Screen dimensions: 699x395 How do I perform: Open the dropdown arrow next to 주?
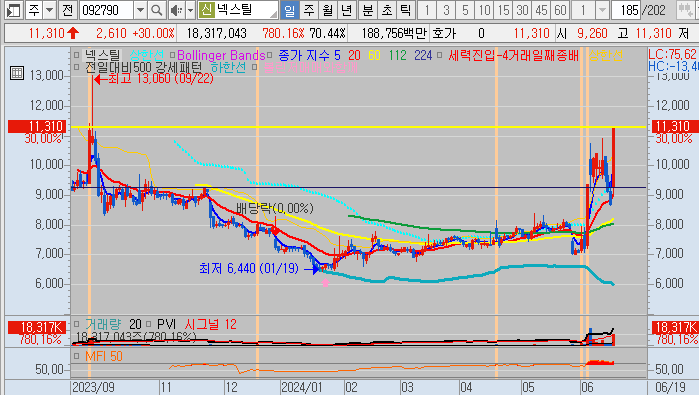tap(49, 10)
